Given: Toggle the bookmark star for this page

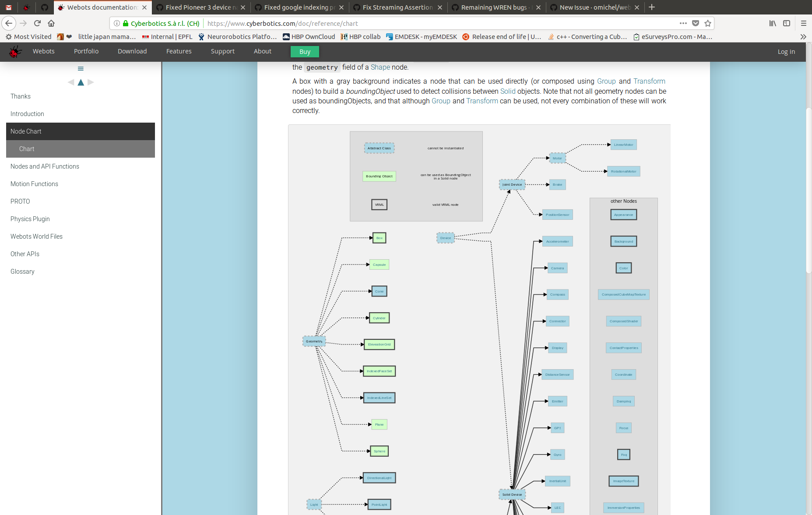Looking at the screenshot, I should (708, 23).
